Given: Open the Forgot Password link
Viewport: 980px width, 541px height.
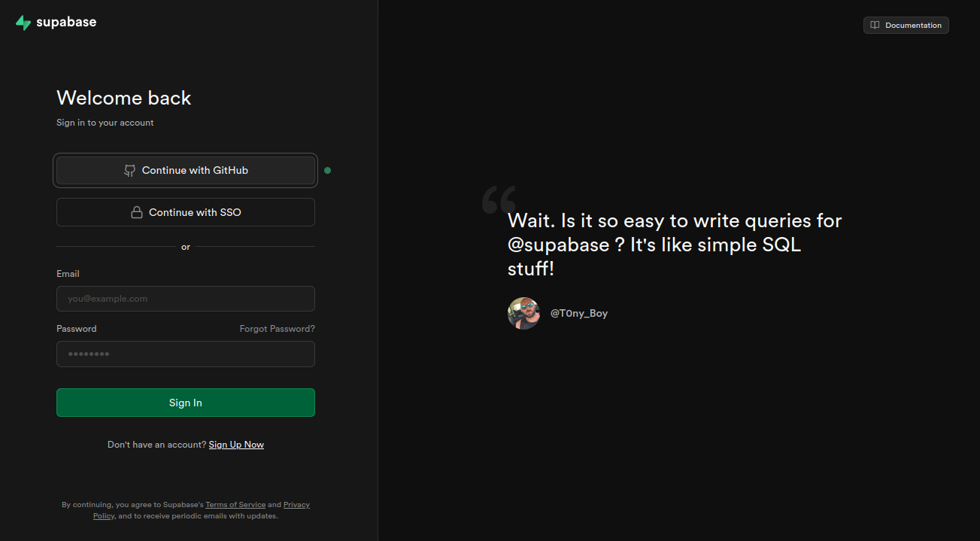Looking at the screenshot, I should coord(277,329).
